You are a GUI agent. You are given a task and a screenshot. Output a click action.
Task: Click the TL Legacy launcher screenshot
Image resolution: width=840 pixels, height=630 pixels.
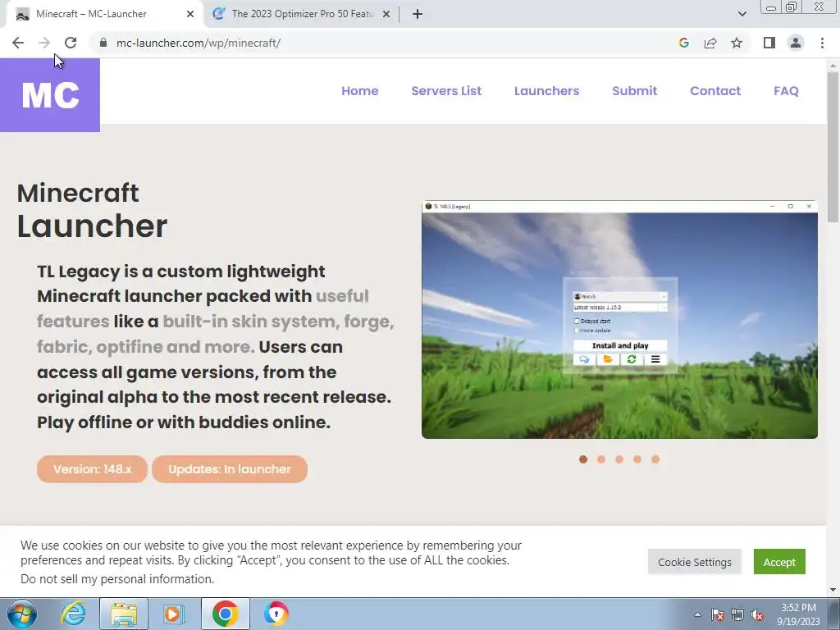(620, 319)
